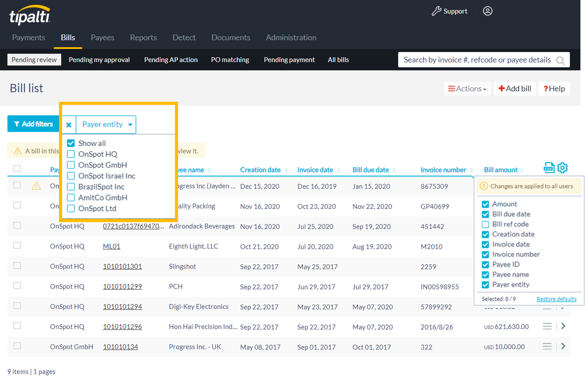588x388 pixels.
Task: Open column settings via the gear icon
Action: 563,168
